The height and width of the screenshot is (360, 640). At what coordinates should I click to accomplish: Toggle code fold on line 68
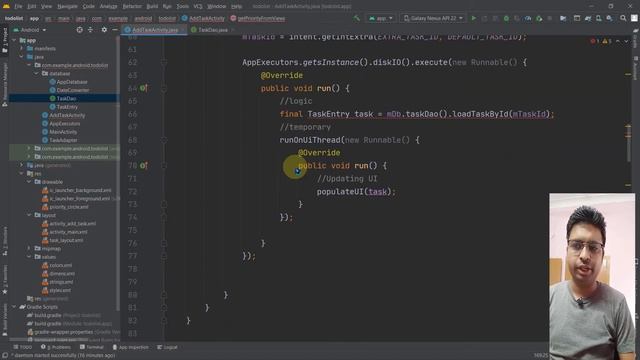pos(164,140)
